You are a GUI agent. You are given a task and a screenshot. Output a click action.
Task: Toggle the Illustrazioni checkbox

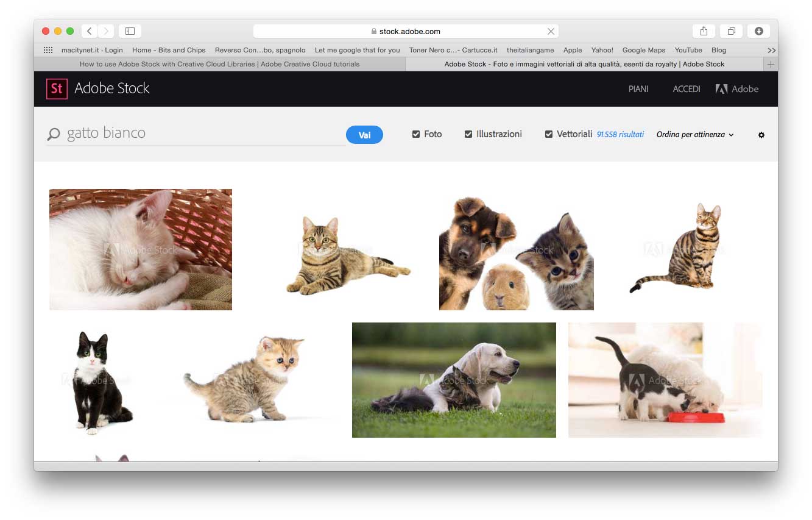[x=468, y=134]
